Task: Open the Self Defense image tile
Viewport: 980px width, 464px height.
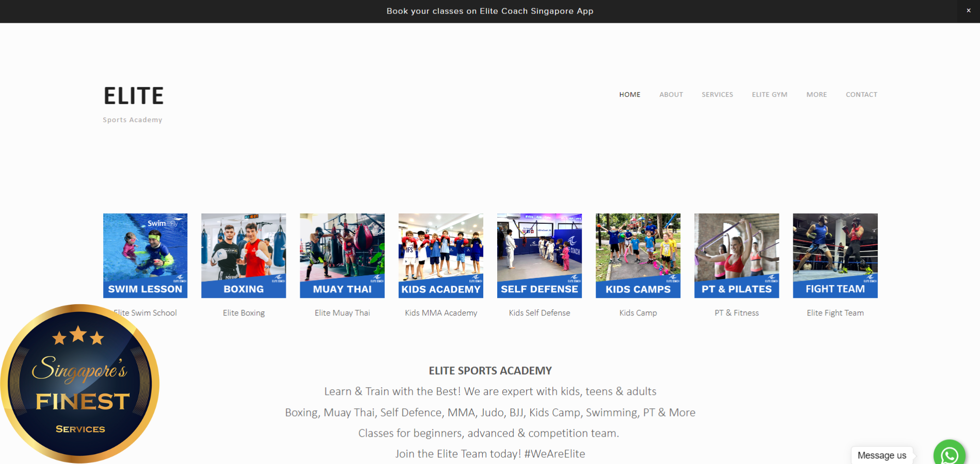Action: 539,255
